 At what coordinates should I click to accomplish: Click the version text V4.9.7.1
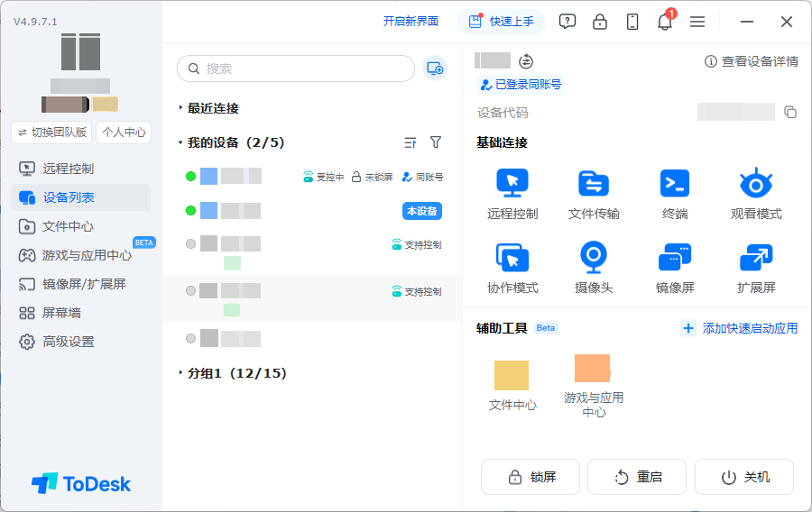[x=35, y=22]
